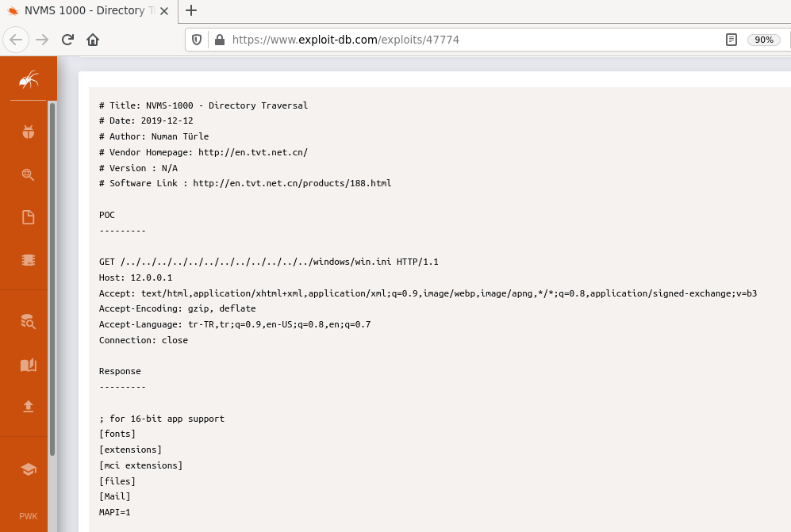
Task: Click the software link products/188.html
Action: 292,183
